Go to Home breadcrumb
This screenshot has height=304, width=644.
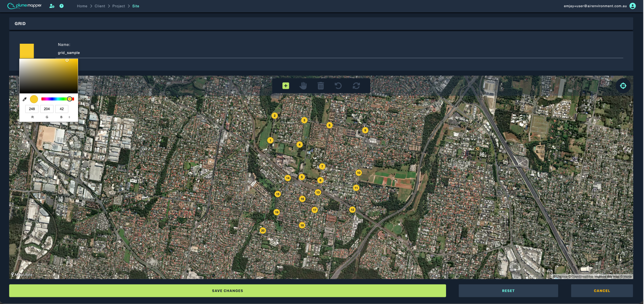(x=82, y=6)
